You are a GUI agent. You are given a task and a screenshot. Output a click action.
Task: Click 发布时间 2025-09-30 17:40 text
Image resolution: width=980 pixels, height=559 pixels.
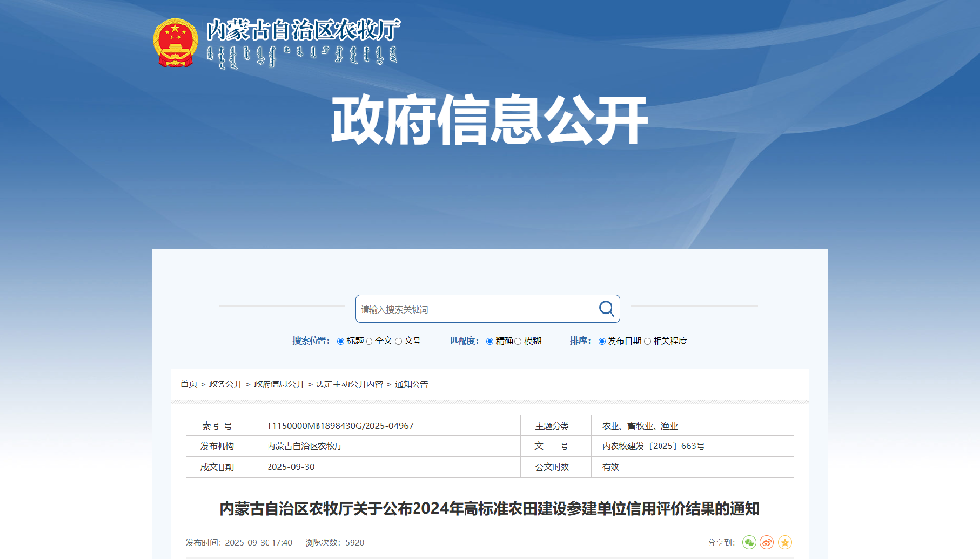[x=239, y=543]
